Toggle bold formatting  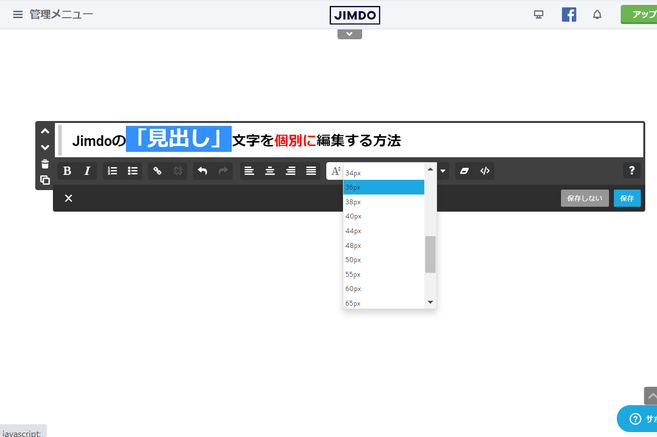coord(67,171)
